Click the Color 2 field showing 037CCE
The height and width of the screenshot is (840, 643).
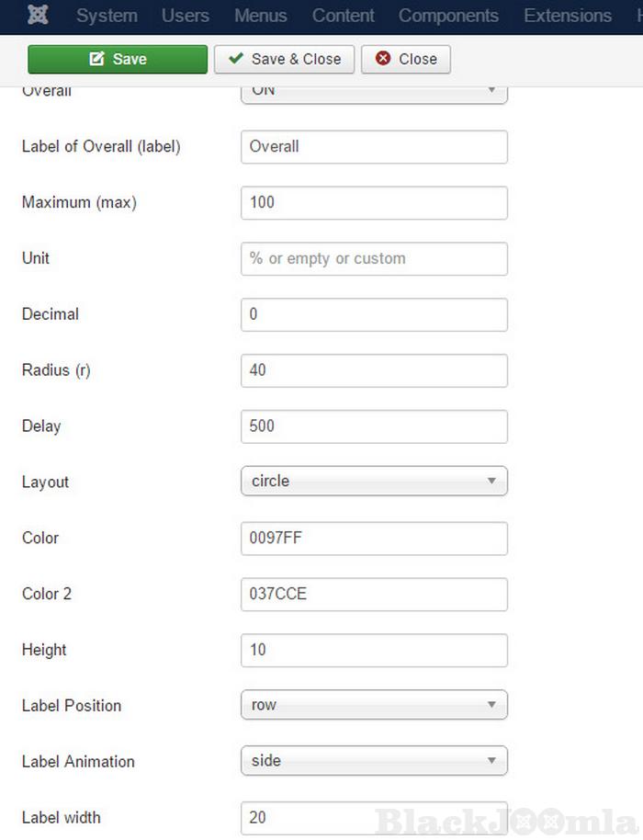tap(374, 595)
